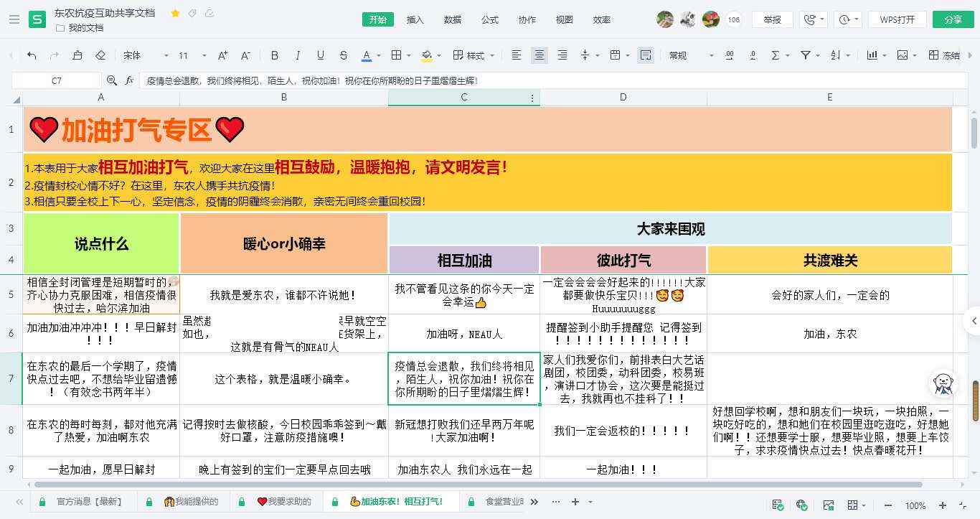Apply strikethrough formatting
The image size is (980, 519).
pyautogui.click(x=344, y=55)
